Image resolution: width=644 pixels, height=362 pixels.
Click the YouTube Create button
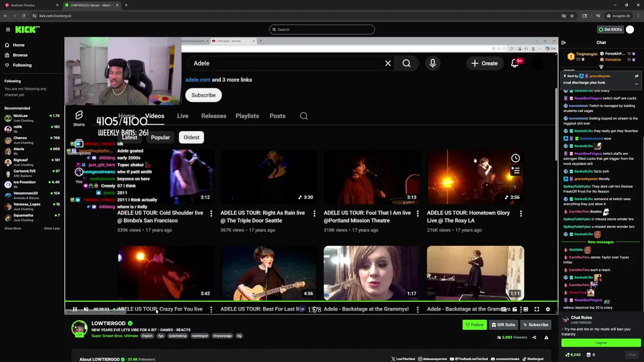[x=485, y=63]
